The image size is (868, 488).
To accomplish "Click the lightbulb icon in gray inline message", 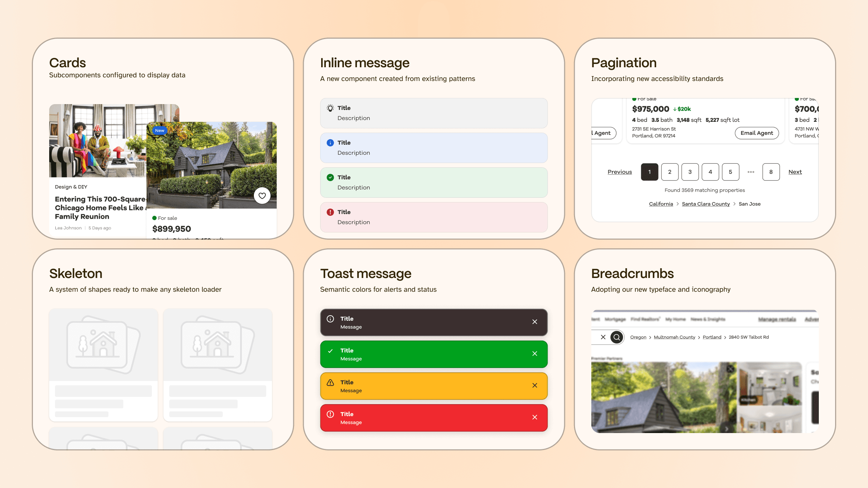I will (330, 108).
